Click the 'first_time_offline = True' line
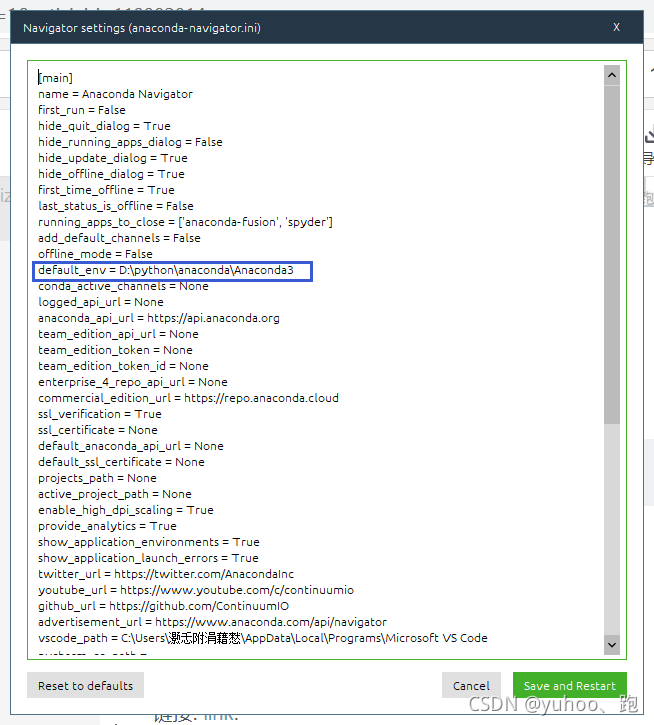This screenshot has width=654, height=725. (106, 190)
